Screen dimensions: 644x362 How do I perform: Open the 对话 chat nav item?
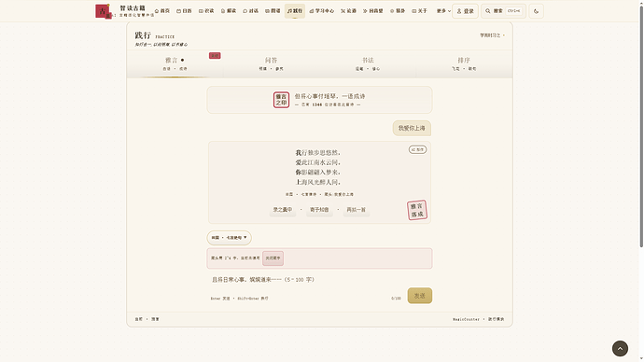point(250,11)
